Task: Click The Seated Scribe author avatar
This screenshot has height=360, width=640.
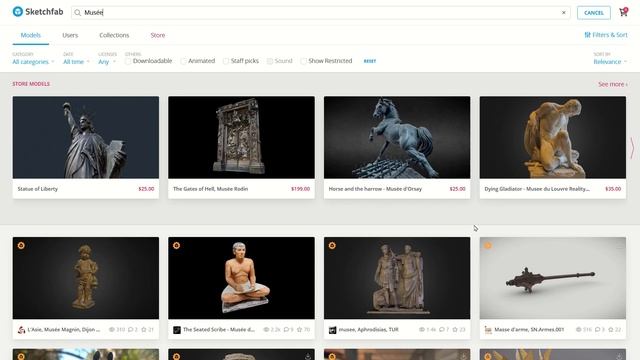Action: click(177, 330)
